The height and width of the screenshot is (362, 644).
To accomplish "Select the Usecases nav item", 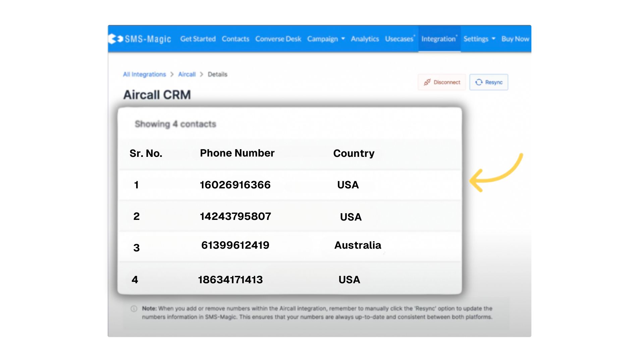I will click(399, 39).
